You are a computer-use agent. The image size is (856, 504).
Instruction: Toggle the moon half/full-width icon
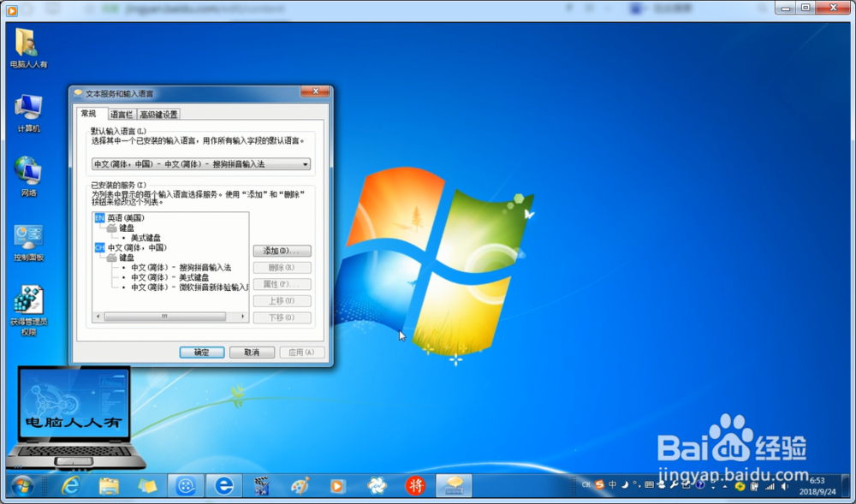click(x=625, y=485)
